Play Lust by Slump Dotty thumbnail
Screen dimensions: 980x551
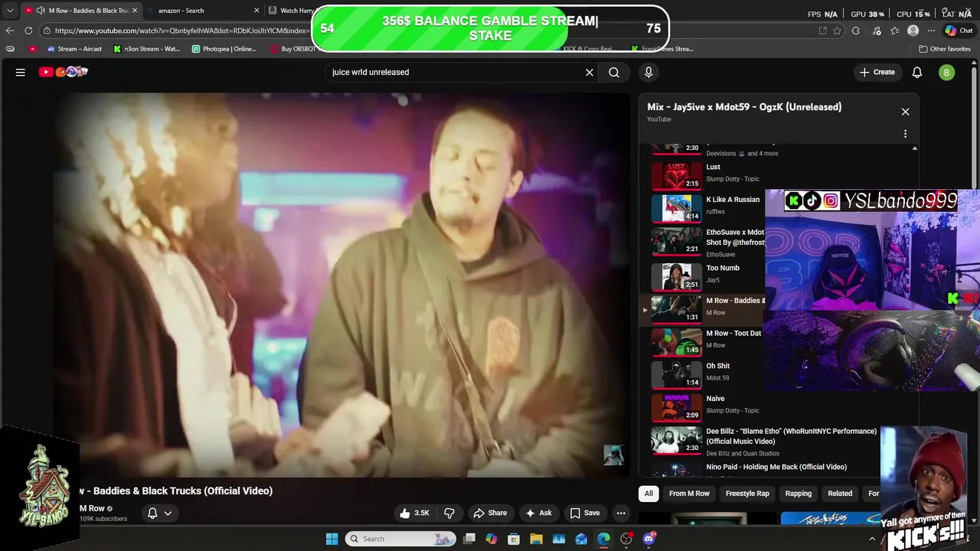click(677, 175)
